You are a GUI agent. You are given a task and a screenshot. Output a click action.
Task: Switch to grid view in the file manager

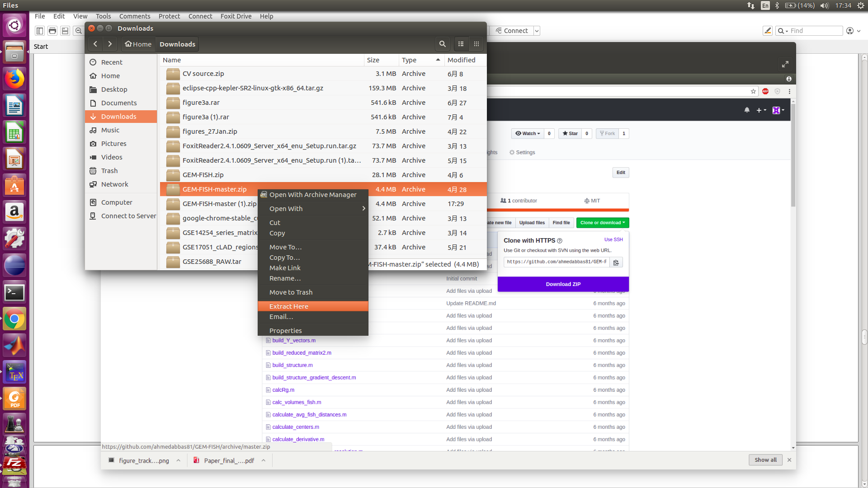click(476, 44)
